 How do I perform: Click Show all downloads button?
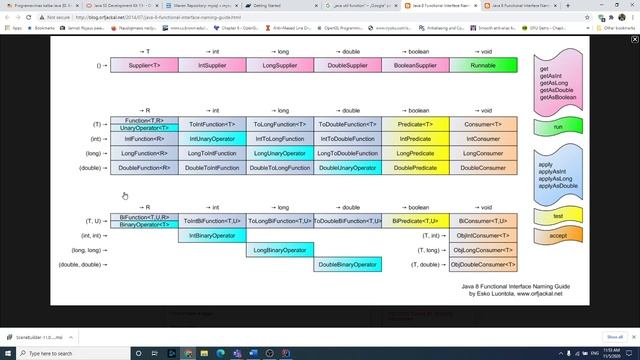(x=615, y=337)
